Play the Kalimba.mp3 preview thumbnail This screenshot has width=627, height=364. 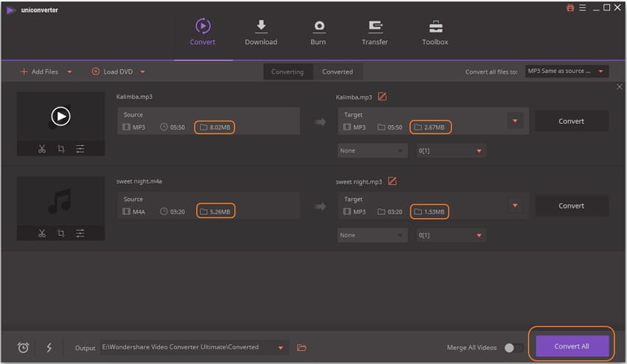coord(60,116)
